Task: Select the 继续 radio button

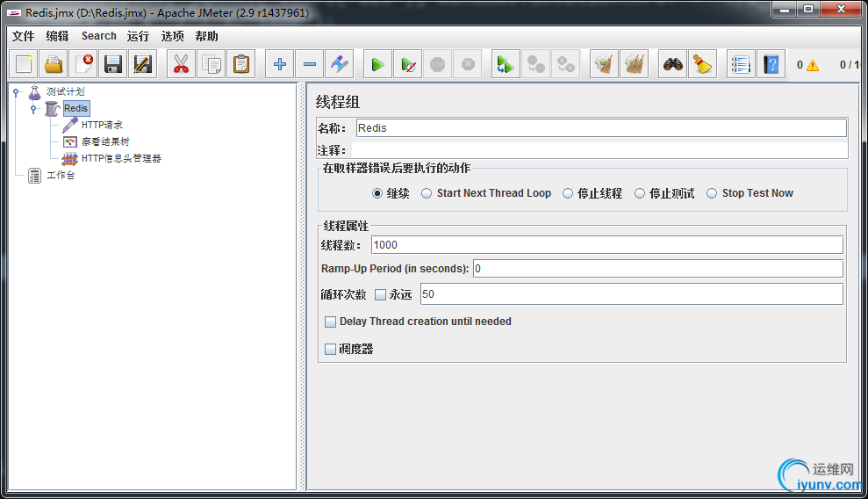Action: (x=377, y=193)
